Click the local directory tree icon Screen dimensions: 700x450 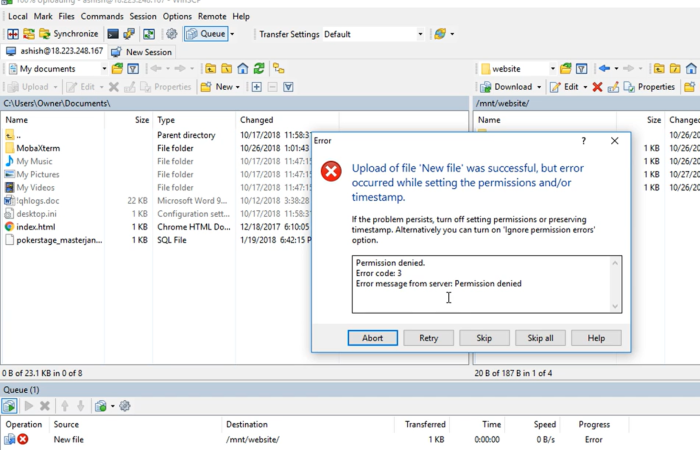pyautogui.click(x=279, y=69)
